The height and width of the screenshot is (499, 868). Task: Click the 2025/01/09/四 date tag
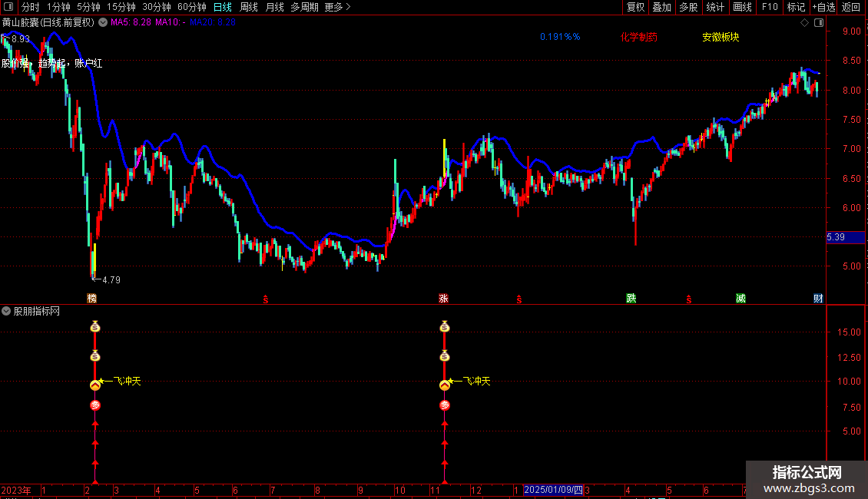[x=553, y=490]
